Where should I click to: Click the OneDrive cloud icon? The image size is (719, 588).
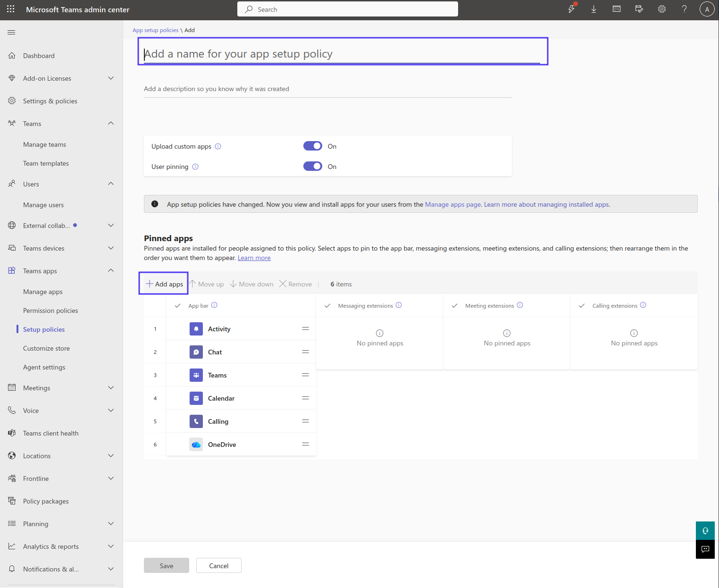click(x=196, y=445)
